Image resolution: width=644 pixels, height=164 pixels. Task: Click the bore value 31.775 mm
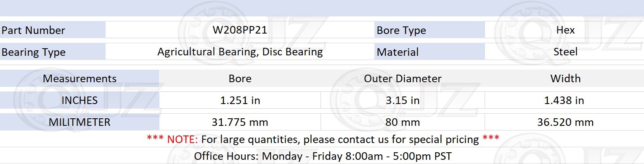[x=240, y=122]
